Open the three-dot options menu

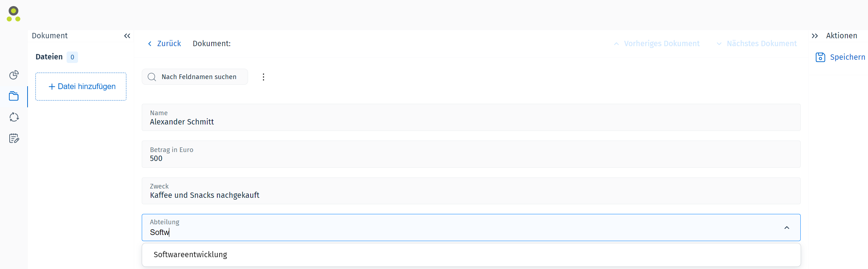click(263, 77)
